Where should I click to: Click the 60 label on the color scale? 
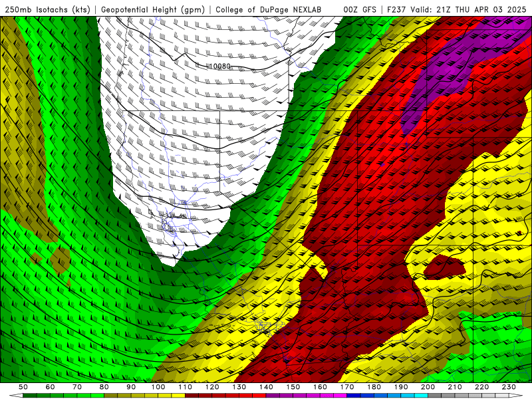50,387
